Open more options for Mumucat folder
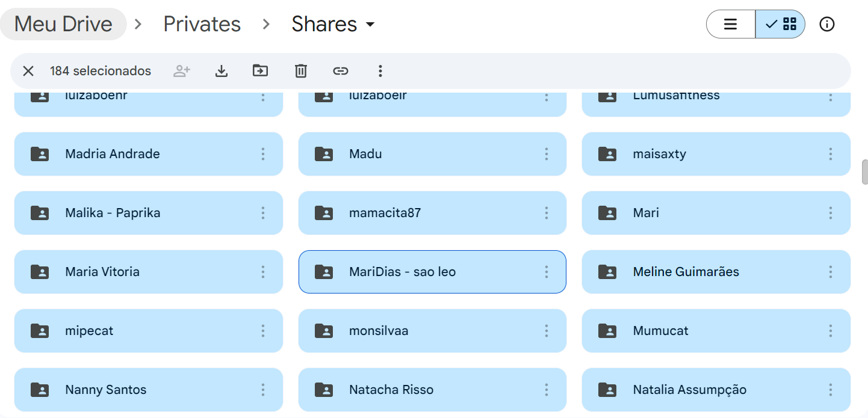Viewport: 868px width, 418px height. [831, 331]
